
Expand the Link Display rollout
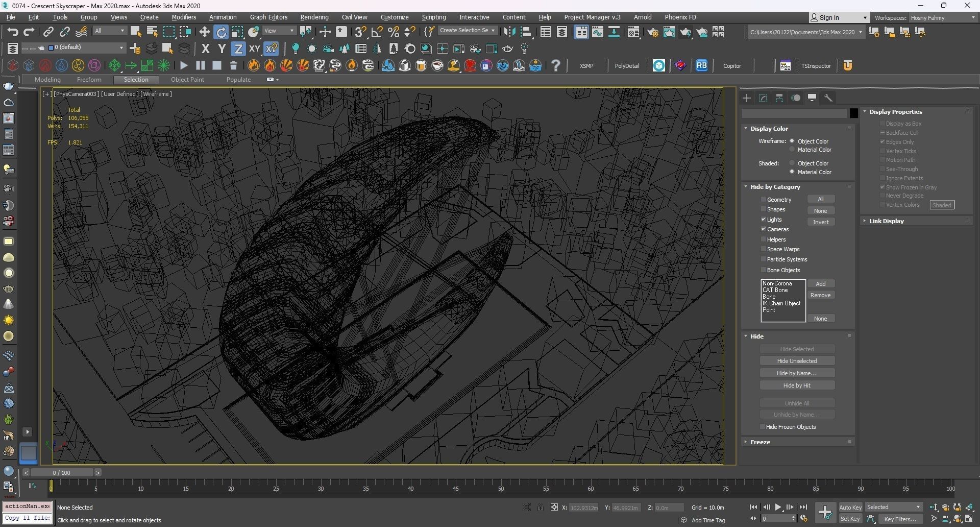[x=886, y=221]
